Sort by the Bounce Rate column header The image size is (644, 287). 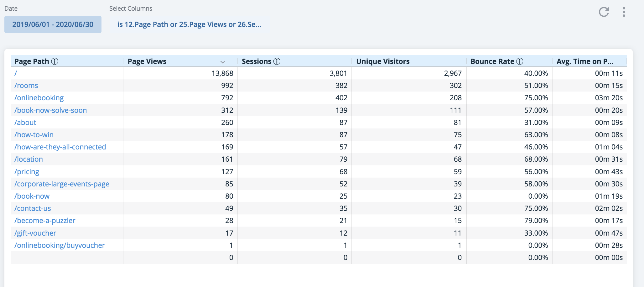[492, 61]
